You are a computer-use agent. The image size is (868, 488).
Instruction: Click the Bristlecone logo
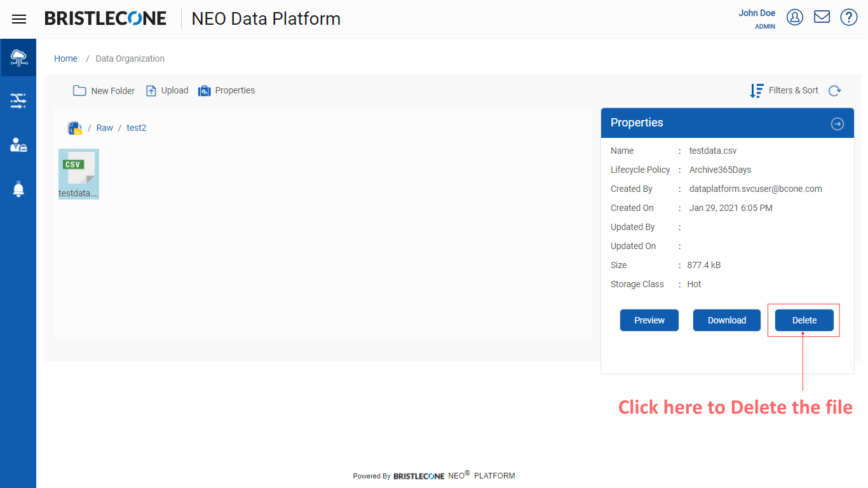pyautogui.click(x=105, y=18)
